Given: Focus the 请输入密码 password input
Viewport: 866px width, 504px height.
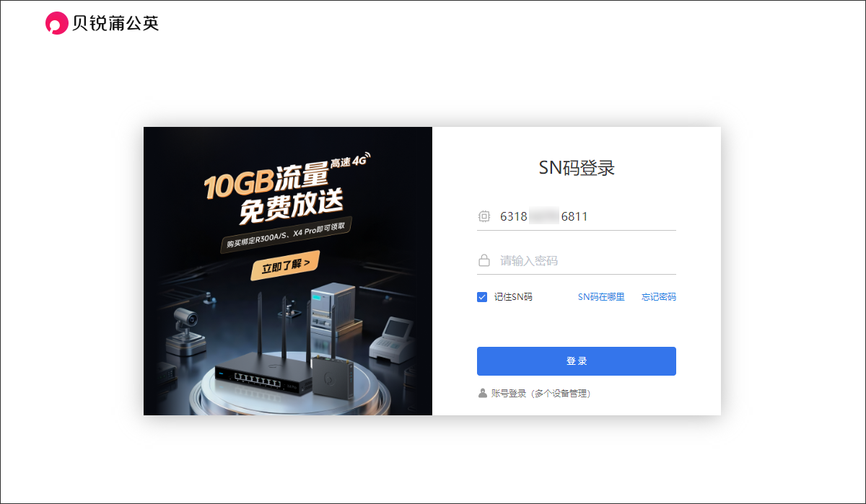Looking at the screenshot, I should pos(587,260).
